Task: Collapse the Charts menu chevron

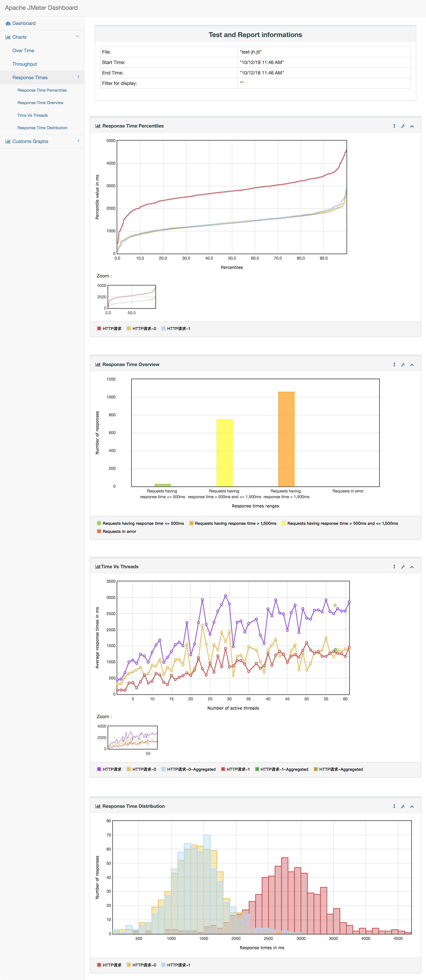Action: (x=78, y=37)
